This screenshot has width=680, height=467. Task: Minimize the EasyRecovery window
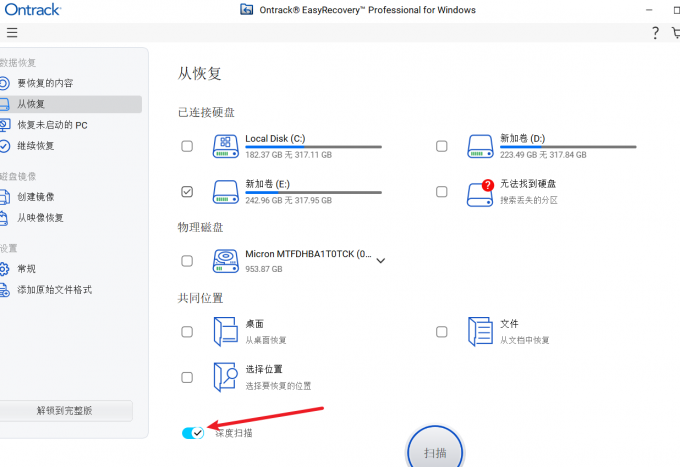(649, 10)
